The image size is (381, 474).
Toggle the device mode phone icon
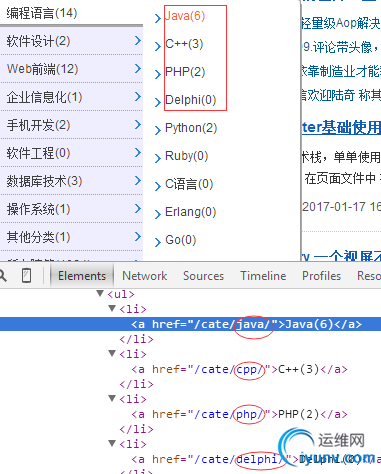coord(26,276)
